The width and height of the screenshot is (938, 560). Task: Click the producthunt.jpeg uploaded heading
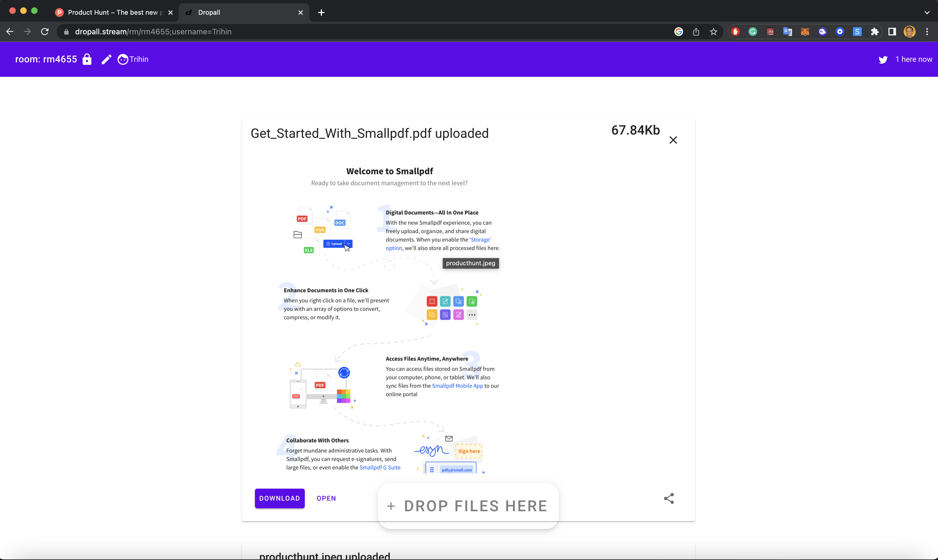(324, 556)
